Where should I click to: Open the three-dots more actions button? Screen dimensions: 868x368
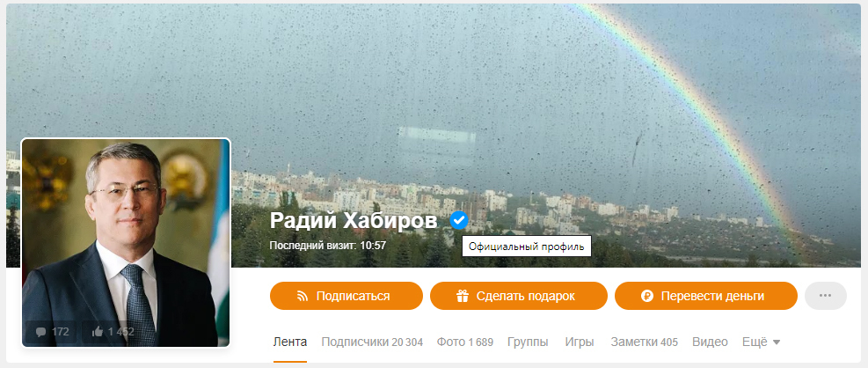tap(826, 296)
